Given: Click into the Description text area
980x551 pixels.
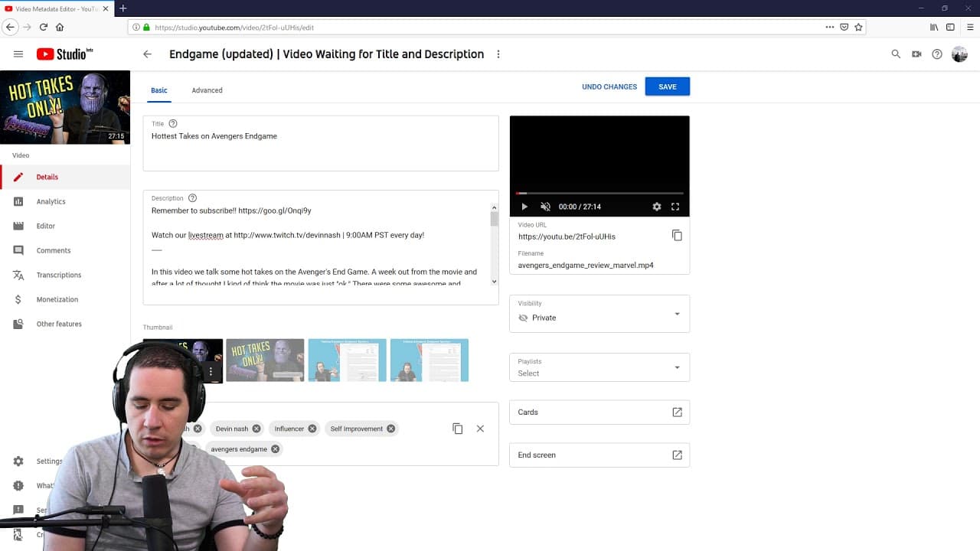Looking at the screenshot, I should pos(321,247).
